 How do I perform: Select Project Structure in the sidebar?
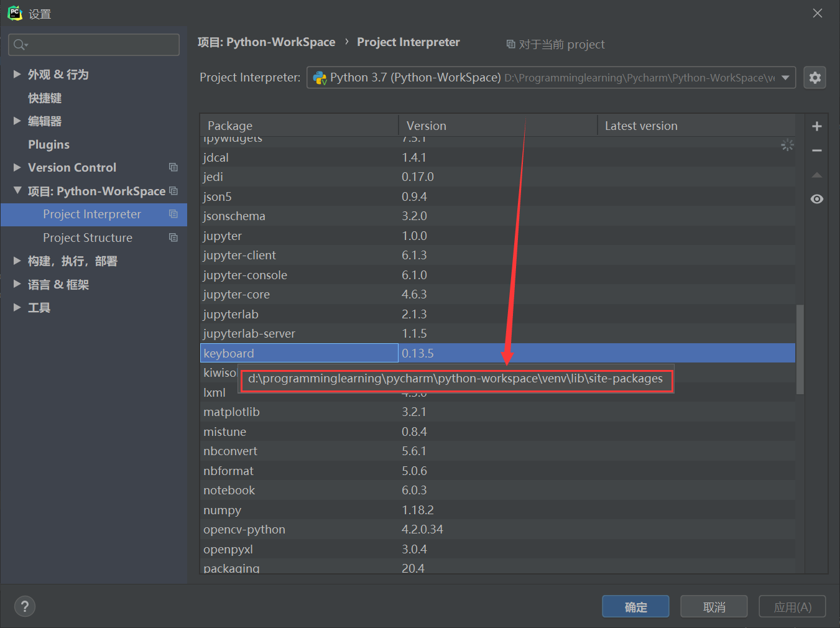[94, 238]
